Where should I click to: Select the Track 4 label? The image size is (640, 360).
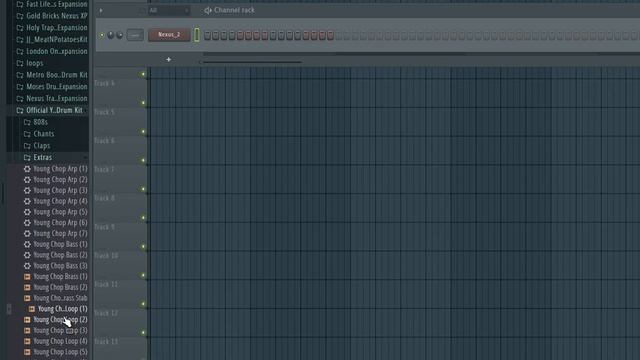click(x=104, y=83)
